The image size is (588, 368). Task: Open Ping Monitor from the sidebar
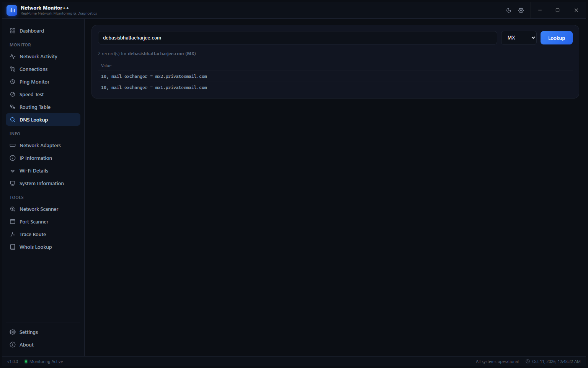43,82
